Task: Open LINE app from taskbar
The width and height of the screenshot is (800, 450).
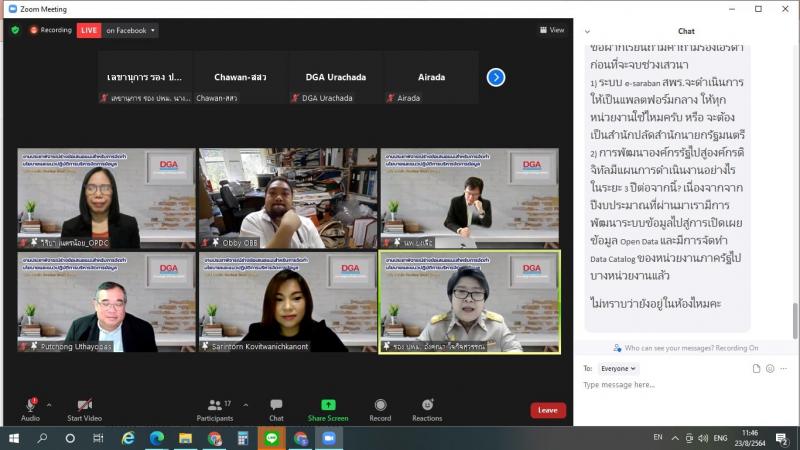Action: coord(271,438)
